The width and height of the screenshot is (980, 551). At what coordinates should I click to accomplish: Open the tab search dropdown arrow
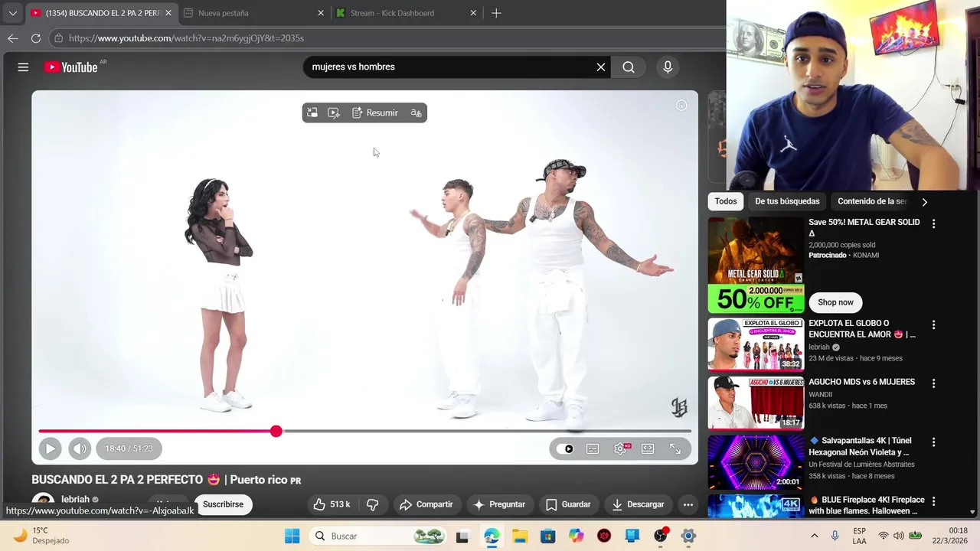point(12,13)
